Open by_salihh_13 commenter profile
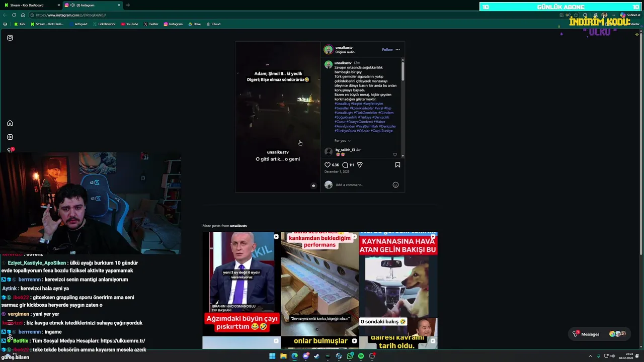644x362 pixels. coord(345,150)
